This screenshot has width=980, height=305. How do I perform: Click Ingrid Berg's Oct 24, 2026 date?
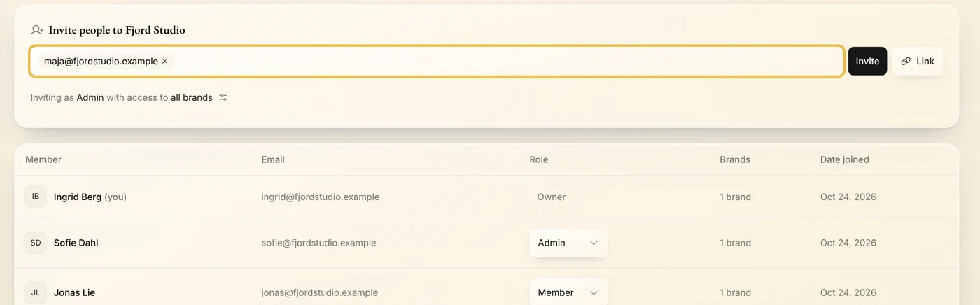[x=848, y=197]
